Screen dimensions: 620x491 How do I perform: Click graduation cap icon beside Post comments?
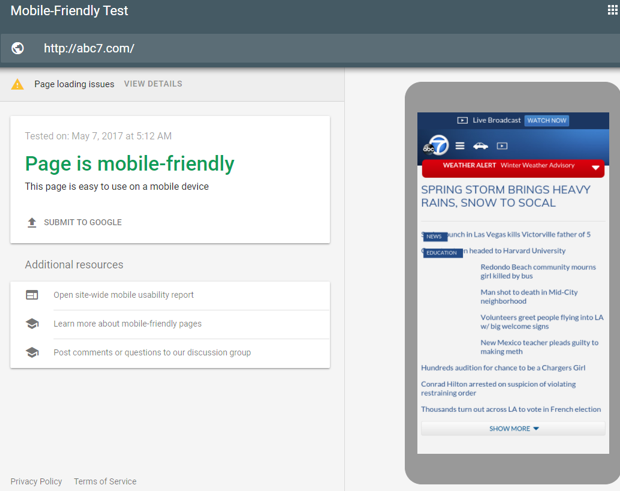pyautogui.click(x=32, y=352)
